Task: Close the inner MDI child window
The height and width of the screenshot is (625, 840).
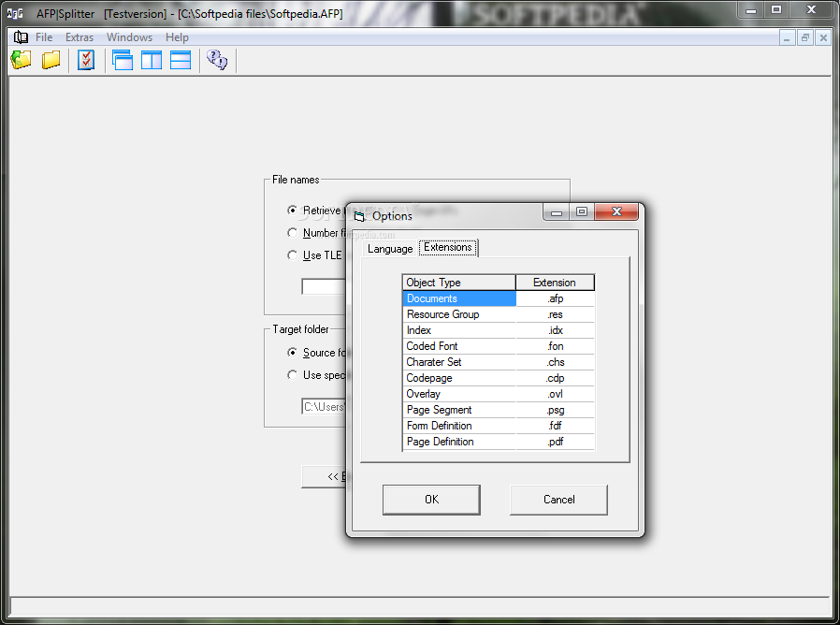Action: [823, 37]
